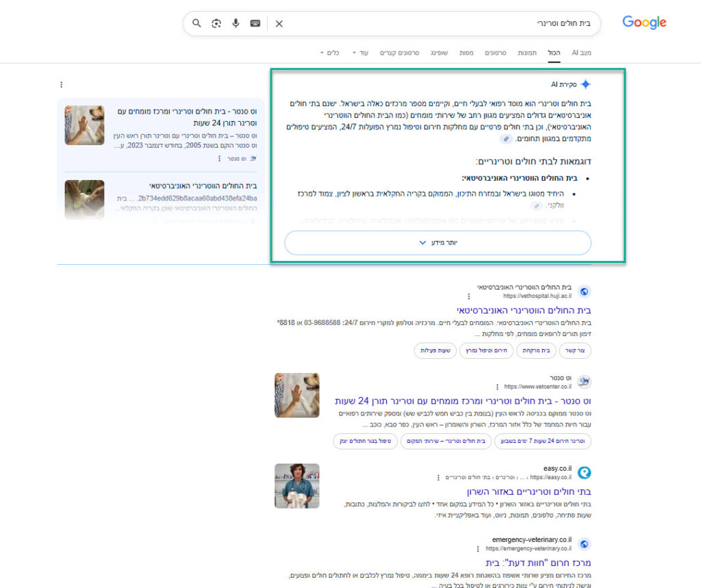Click the vethospital.huji.ac.il site favicon
The width and height of the screenshot is (701, 588).
584,291
